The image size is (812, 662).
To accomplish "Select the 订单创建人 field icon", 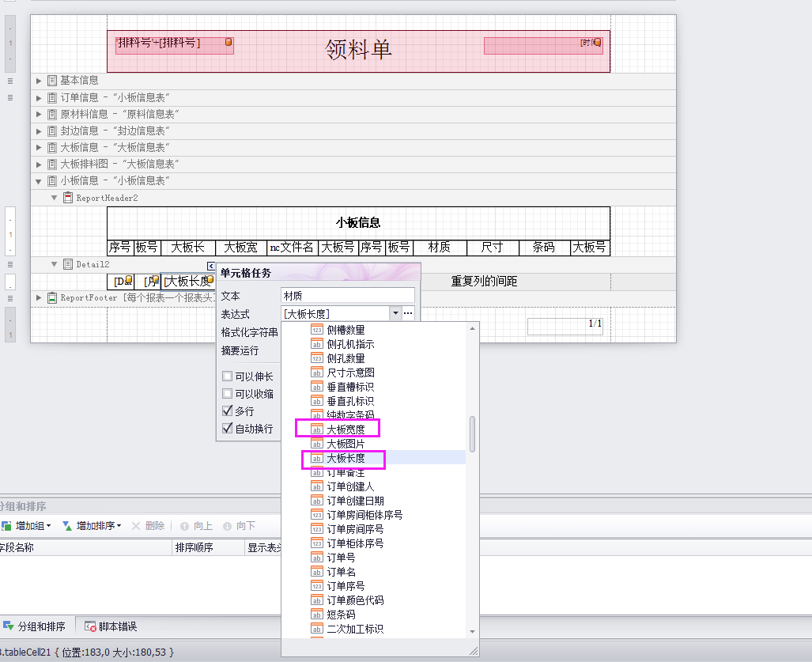I will click(317, 486).
